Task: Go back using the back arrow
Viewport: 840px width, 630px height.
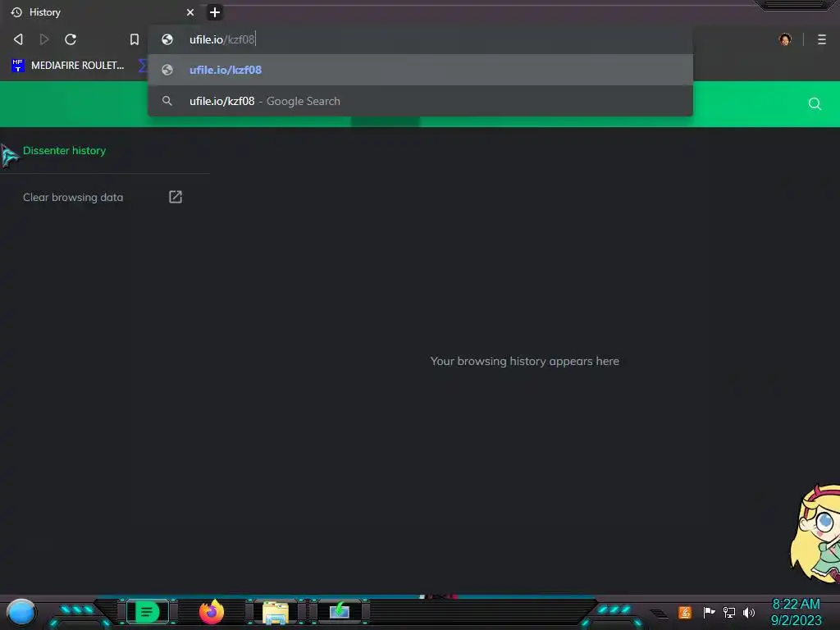Action: [x=18, y=39]
